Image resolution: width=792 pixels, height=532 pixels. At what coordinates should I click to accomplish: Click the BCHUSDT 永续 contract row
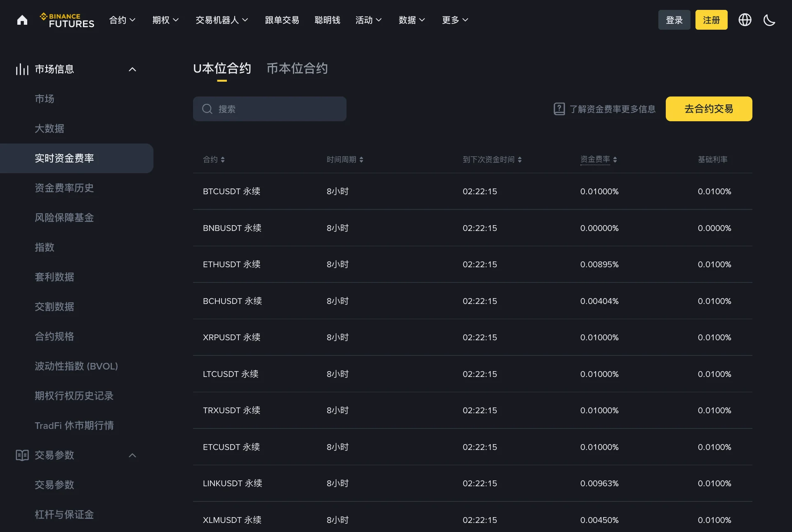coord(472,301)
